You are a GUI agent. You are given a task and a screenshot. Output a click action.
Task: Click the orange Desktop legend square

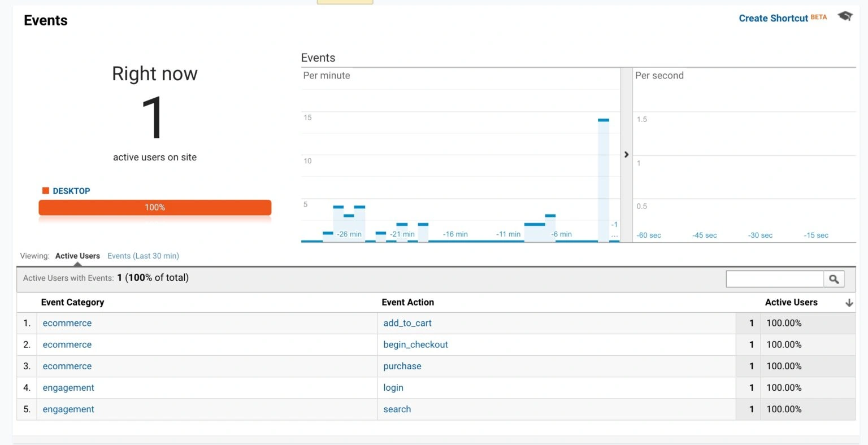click(46, 191)
